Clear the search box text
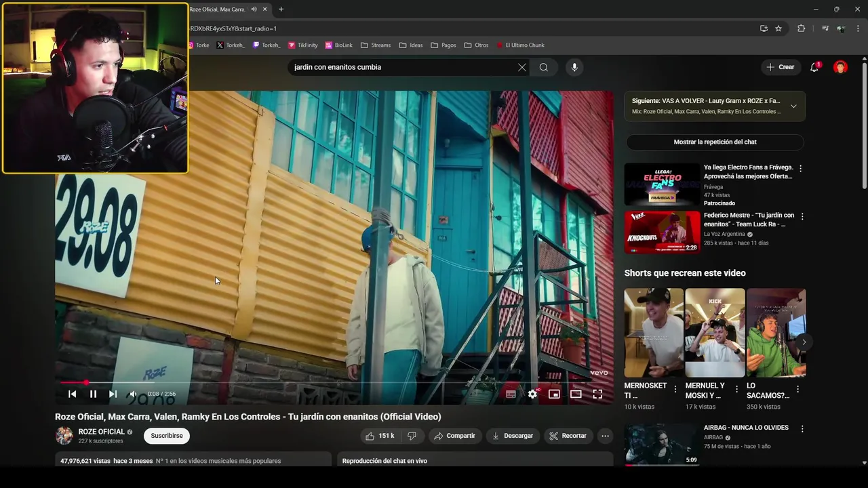Viewport: 868px width, 488px height. click(521, 67)
